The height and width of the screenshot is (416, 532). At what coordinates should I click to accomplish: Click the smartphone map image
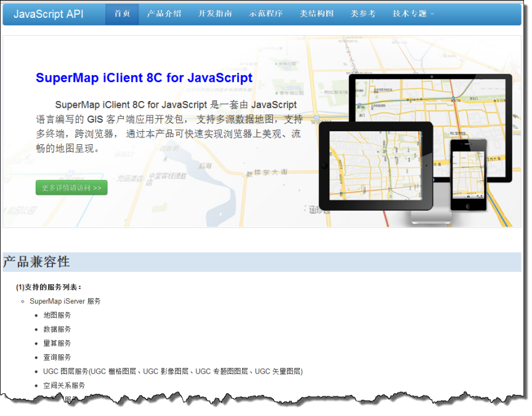pyautogui.click(x=468, y=173)
